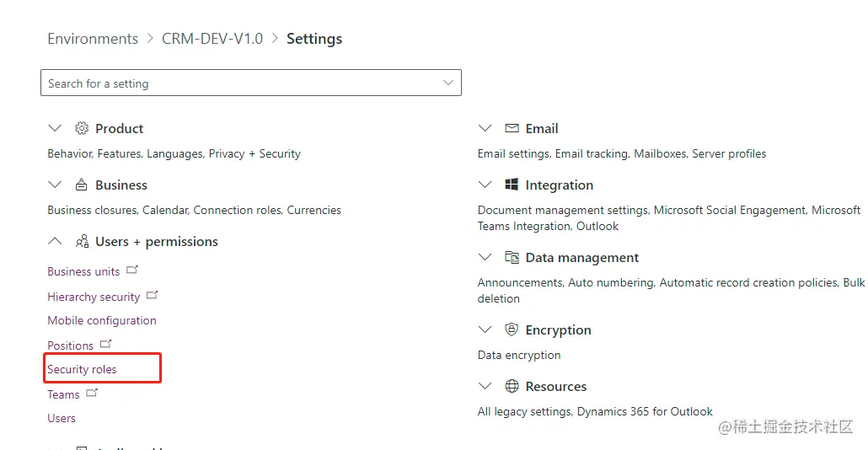Viewport: 868px width, 450px height.
Task: Click the Data management icon
Action: [x=512, y=258]
